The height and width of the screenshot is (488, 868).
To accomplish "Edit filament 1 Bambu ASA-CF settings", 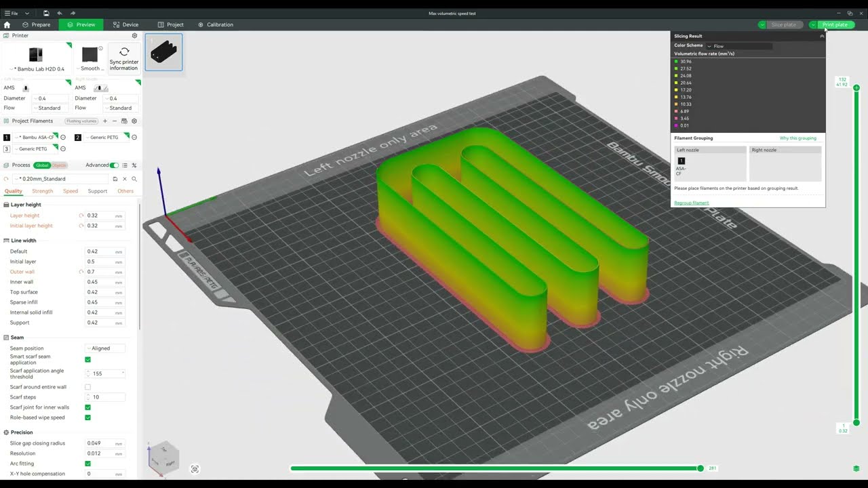I will tap(63, 138).
